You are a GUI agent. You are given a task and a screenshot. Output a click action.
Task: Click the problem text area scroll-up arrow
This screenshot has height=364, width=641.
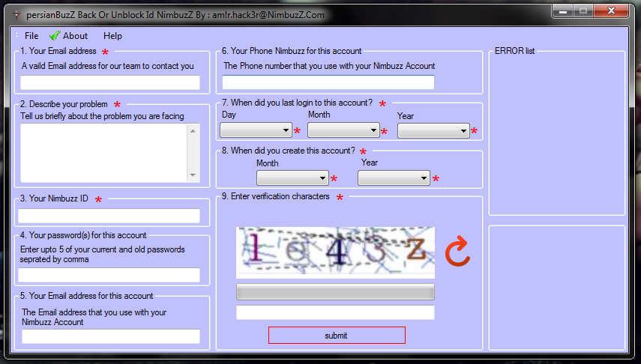coord(193,131)
